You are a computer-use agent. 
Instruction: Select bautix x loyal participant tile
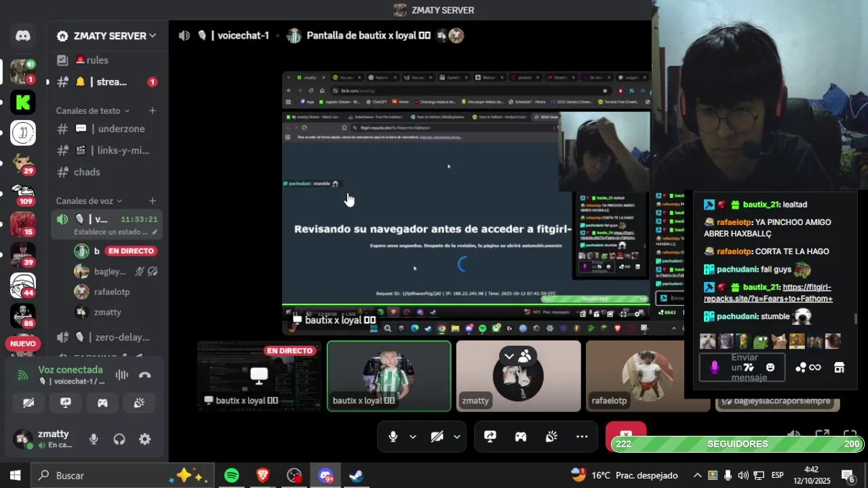(x=389, y=376)
